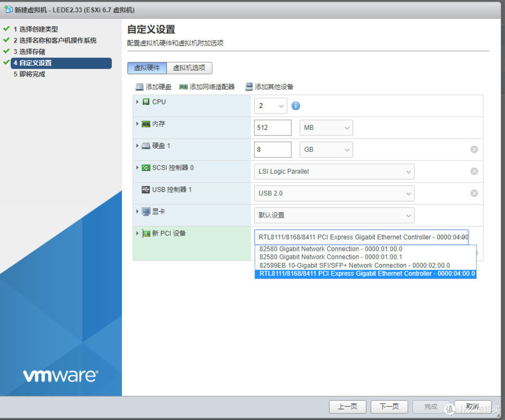Open the 默认设置 display dropdown
Image resolution: width=505 pixels, height=420 pixels.
[x=334, y=215]
